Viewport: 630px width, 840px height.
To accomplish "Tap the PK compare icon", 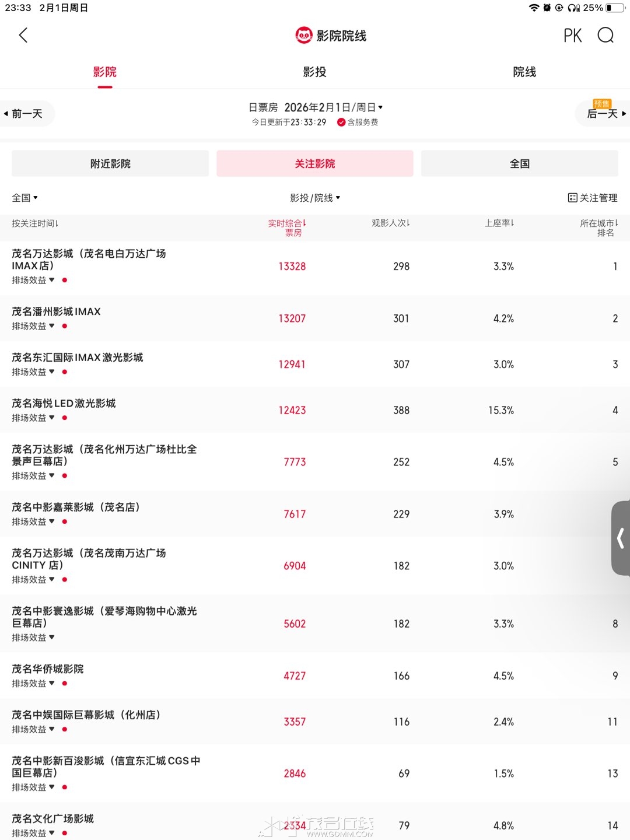I will click(x=572, y=36).
